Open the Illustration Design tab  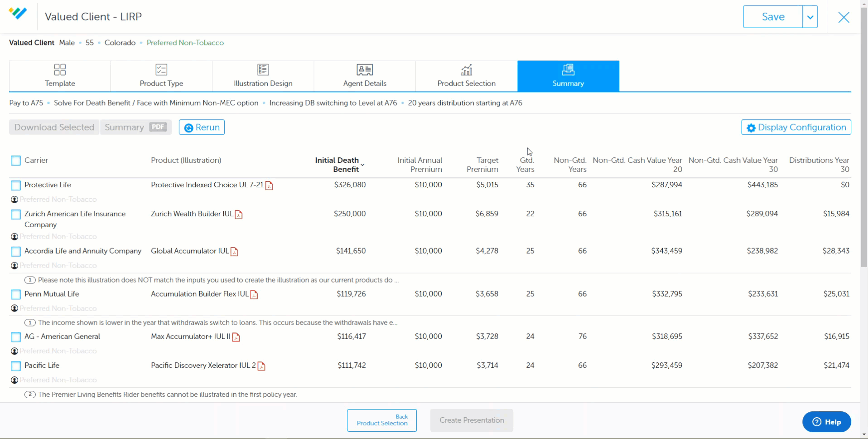point(263,76)
